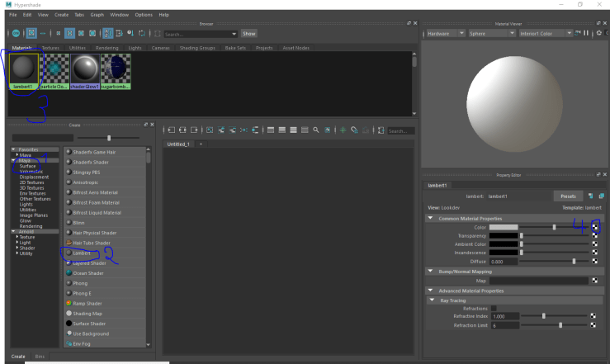This screenshot has width=610, height=364.
Task: Collapse the Common Material Properties section
Action: point(430,218)
